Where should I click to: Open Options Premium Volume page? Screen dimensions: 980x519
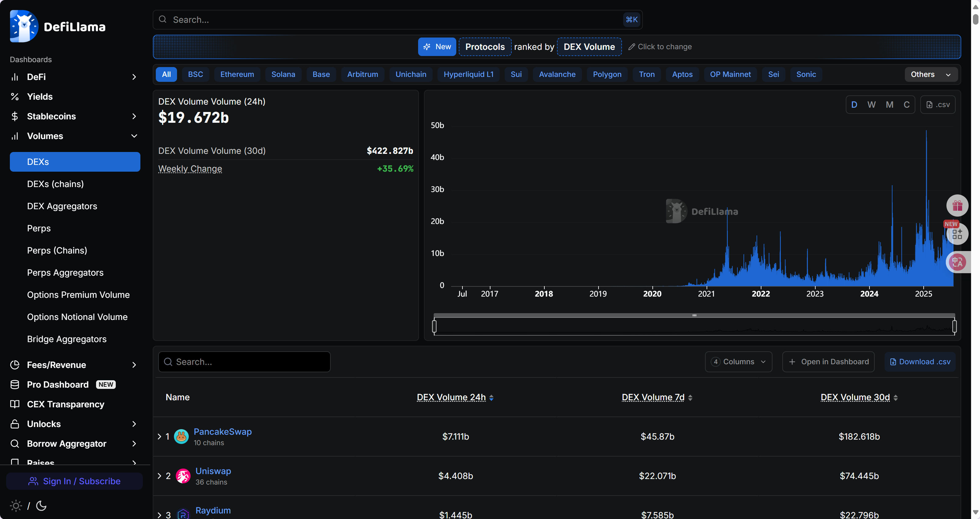[x=78, y=295]
